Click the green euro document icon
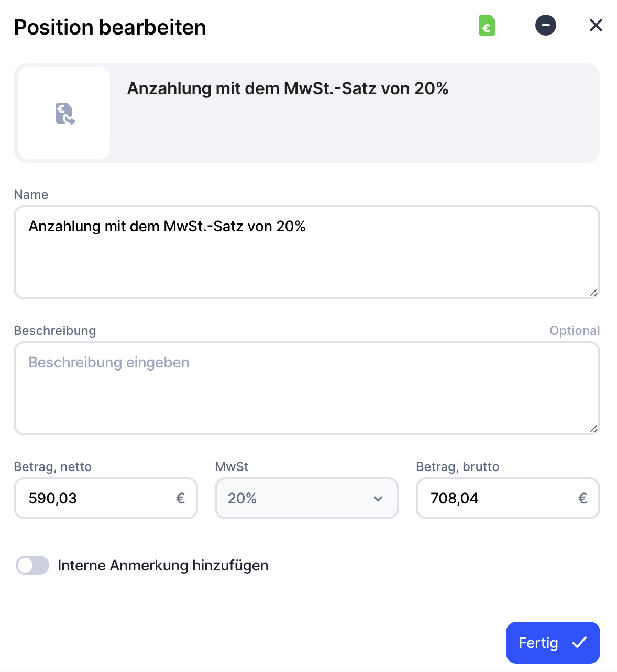Screen dimensions: 617x672 pyautogui.click(x=487, y=25)
